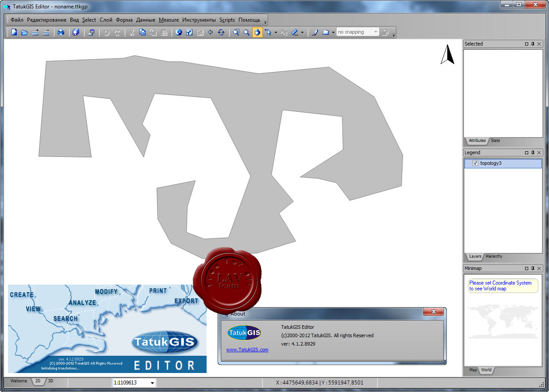The width and height of the screenshot is (549, 392).
Task: Click the new shape polygon icon
Action: click(x=326, y=32)
